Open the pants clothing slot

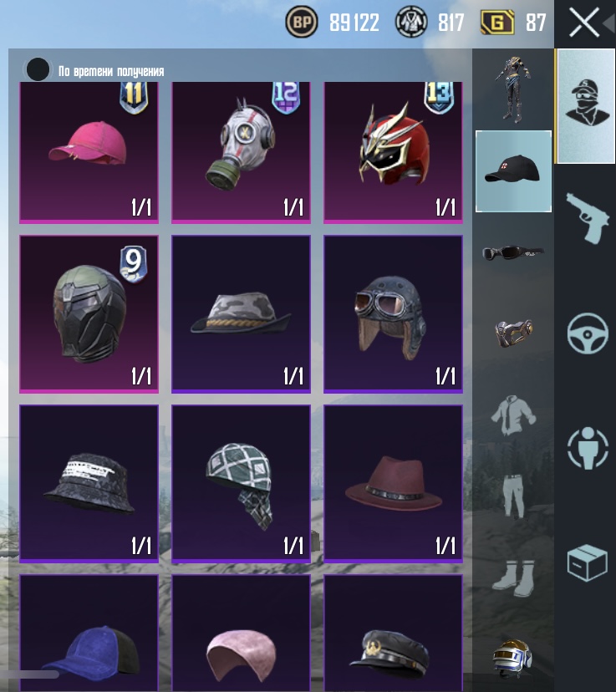(x=513, y=496)
